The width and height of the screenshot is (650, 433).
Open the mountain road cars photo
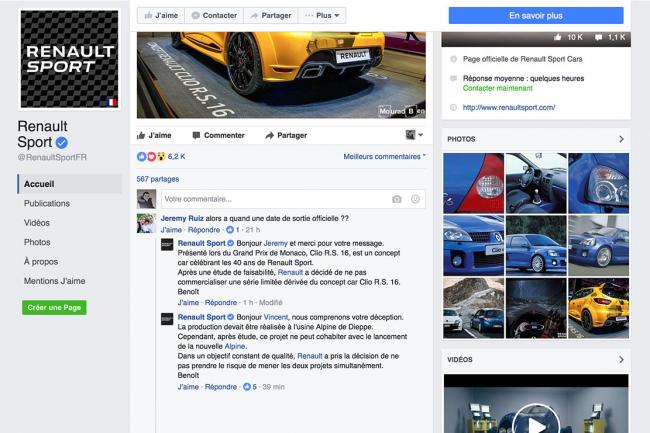(x=473, y=308)
